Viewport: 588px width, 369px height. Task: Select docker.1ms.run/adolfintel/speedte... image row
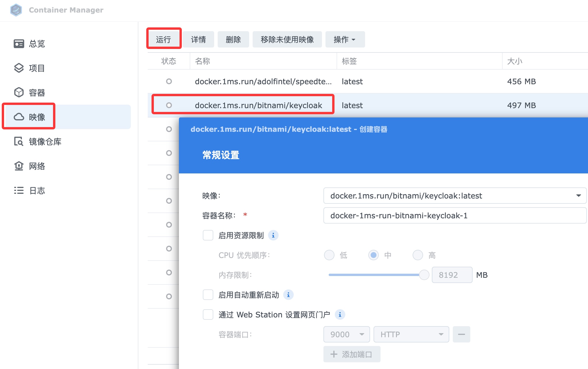point(368,81)
